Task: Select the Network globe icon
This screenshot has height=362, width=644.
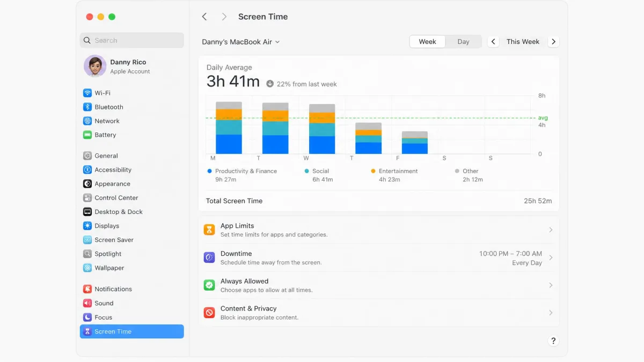Action: pyautogui.click(x=87, y=121)
